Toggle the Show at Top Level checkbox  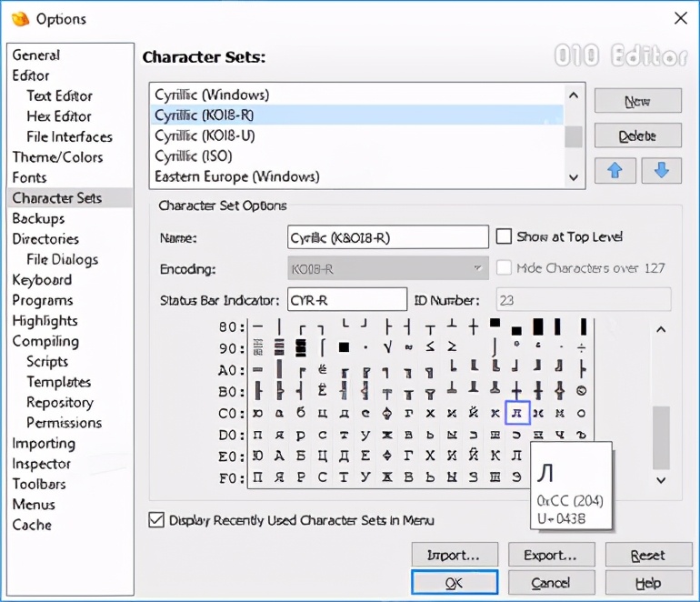click(504, 236)
